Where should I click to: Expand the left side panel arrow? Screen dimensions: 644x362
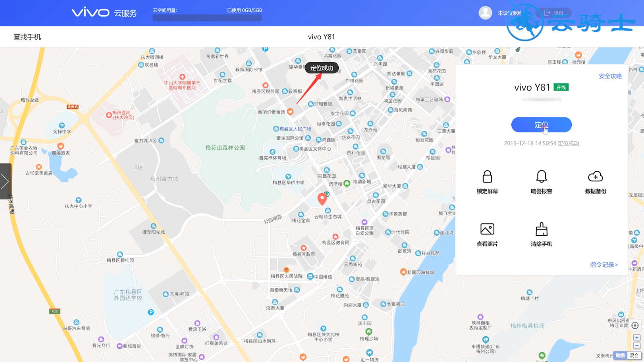click(x=5, y=181)
